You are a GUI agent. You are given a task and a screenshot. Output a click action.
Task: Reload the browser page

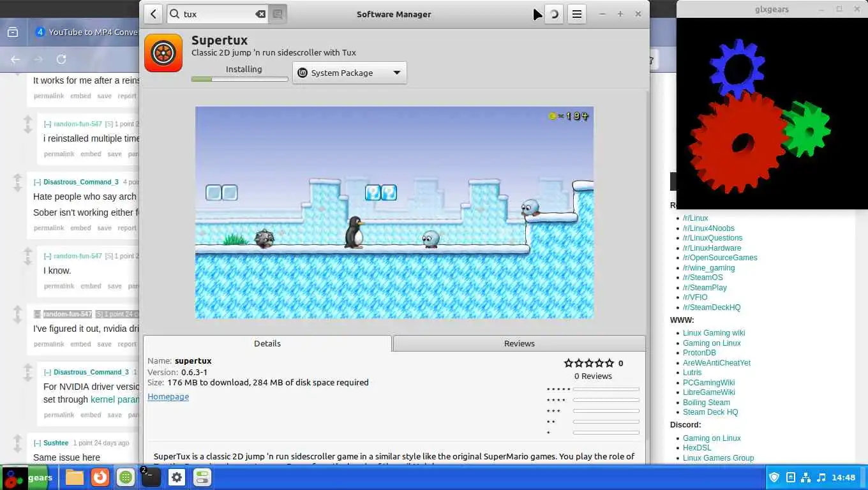[61, 59]
